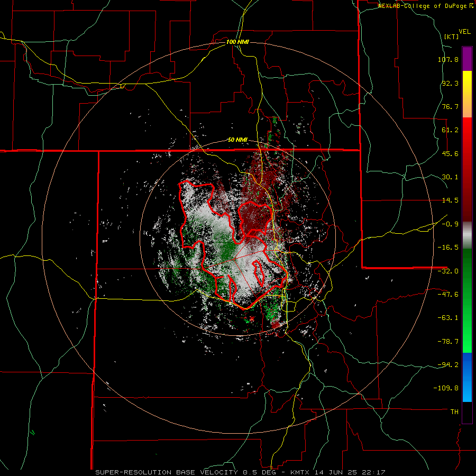Click the KMTX radar site identifier
Viewport: 476px width, 476px height.
point(300,472)
